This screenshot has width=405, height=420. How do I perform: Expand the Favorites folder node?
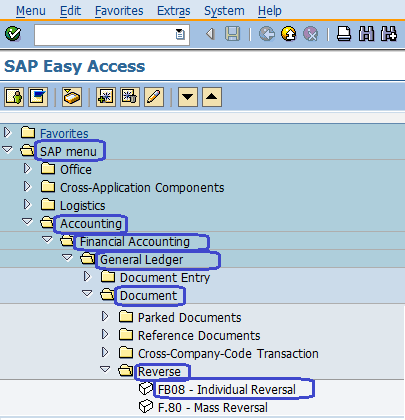click(x=7, y=133)
